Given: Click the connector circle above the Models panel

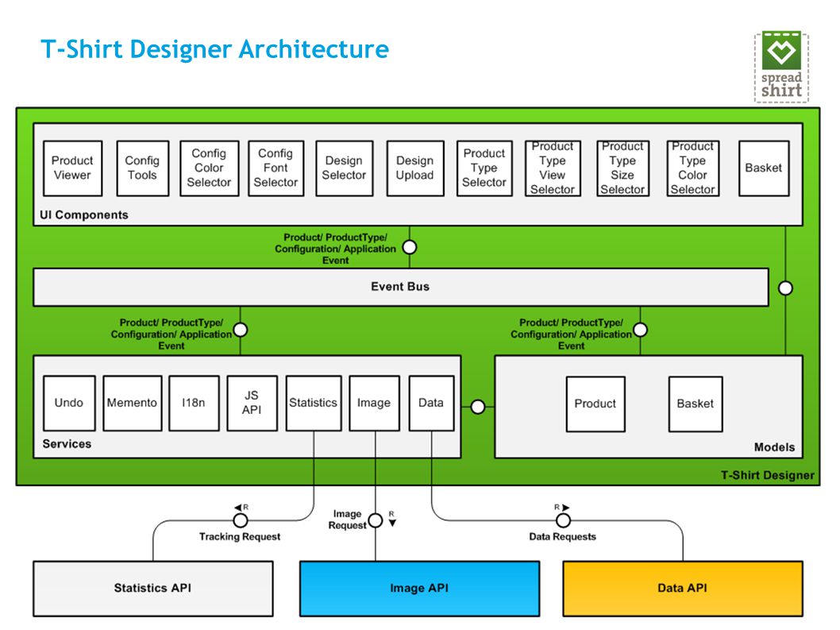Looking at the screenshot, I should tap(640, 330).
